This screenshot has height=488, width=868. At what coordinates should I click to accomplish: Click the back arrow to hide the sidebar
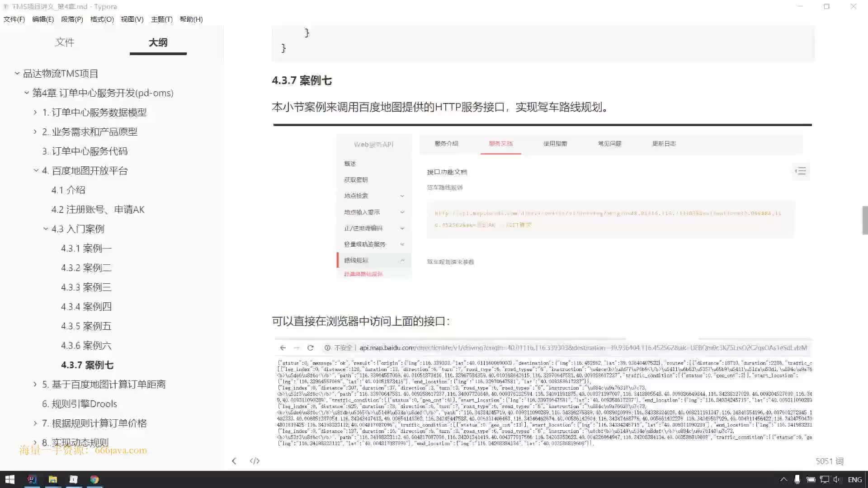click(x=234, y=461)
